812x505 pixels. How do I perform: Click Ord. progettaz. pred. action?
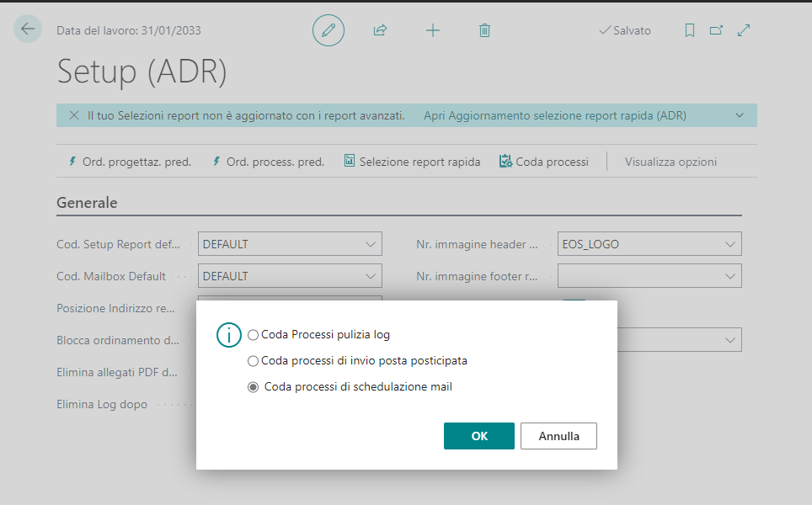129,162
